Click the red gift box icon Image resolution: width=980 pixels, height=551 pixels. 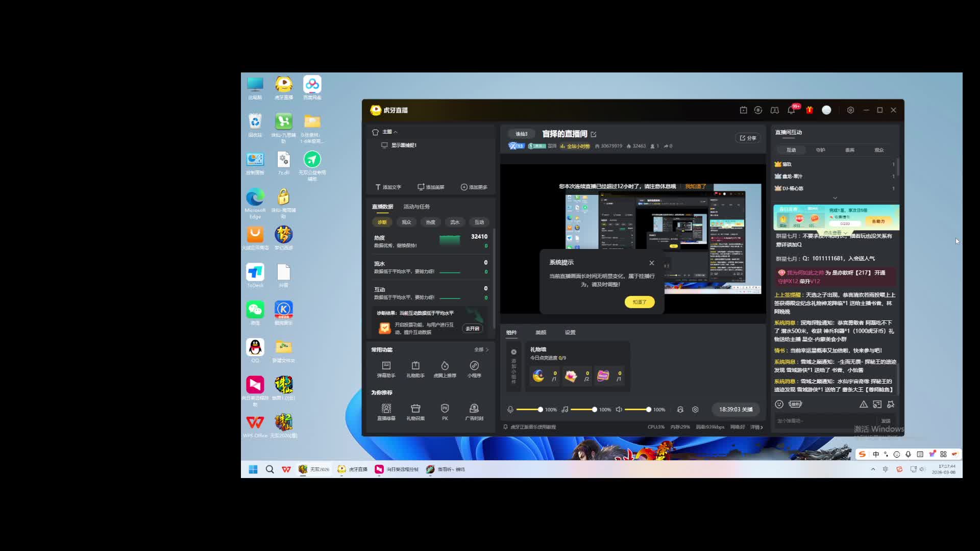810,110
